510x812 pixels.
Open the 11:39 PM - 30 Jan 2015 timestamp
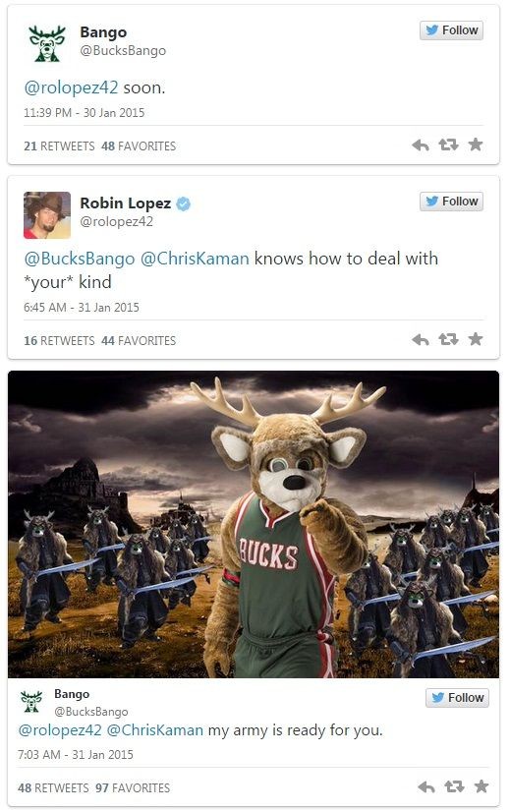[84, 113]
